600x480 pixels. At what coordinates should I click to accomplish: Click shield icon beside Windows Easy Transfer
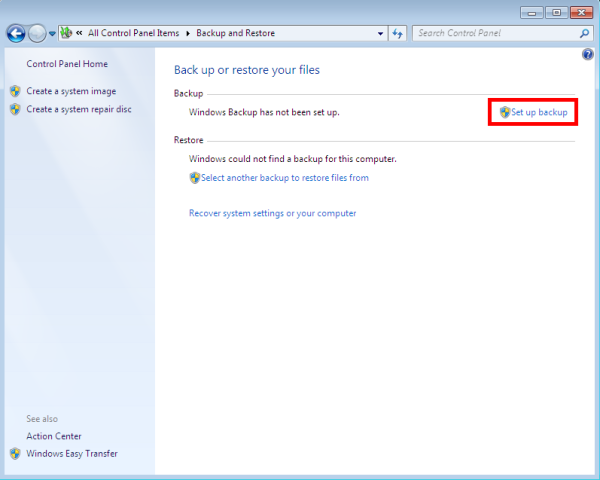pos(15,454)
